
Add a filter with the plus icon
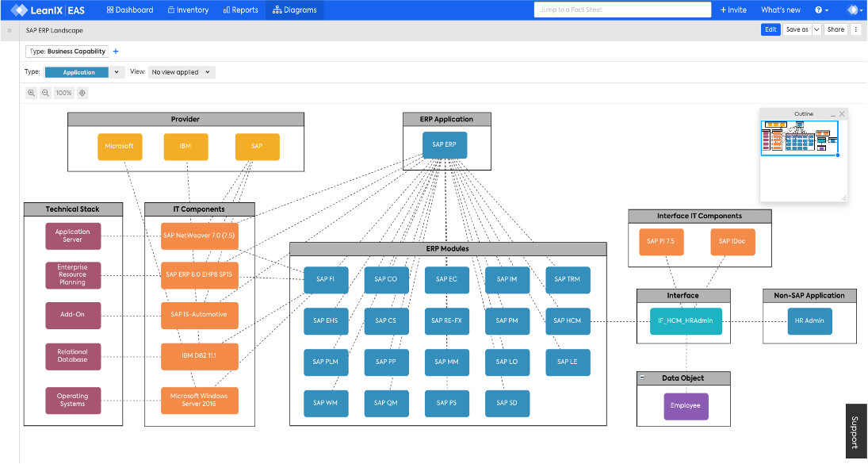[x=116, y=51]
